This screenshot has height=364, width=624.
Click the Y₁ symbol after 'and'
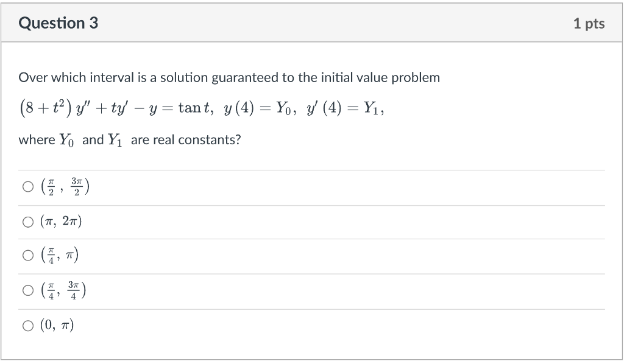(115, 140)
